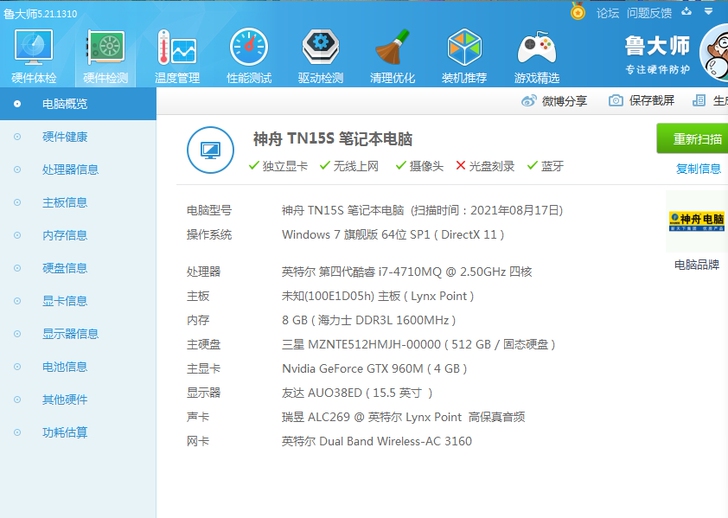This screenshot has height=518, width=728.
Task: Select 硬件检测 hardware detection icon
Action: coord(105,48)
